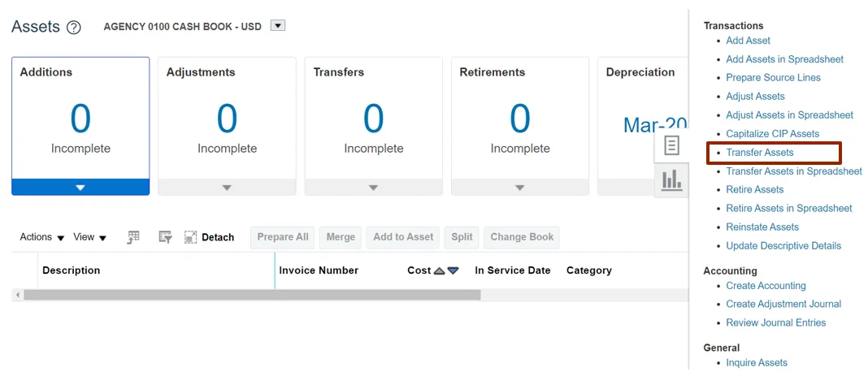The image size is (868, 376).
Task: Open the tasks panel document icon
Action: [x=671, y=145]
